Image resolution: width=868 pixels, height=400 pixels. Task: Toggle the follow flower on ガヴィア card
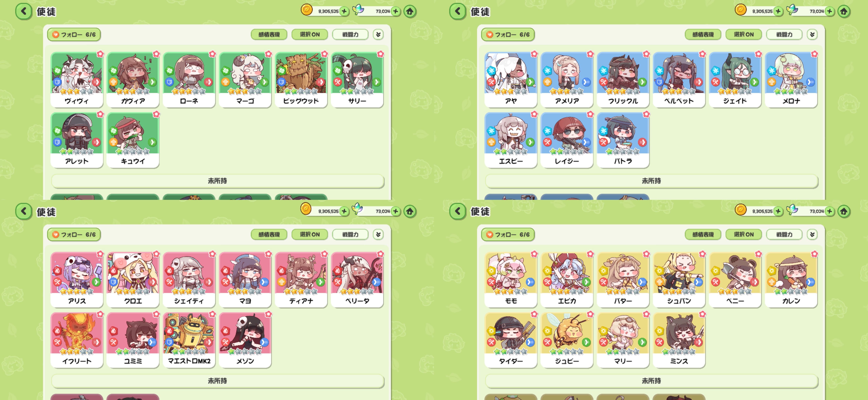(156, 54)
